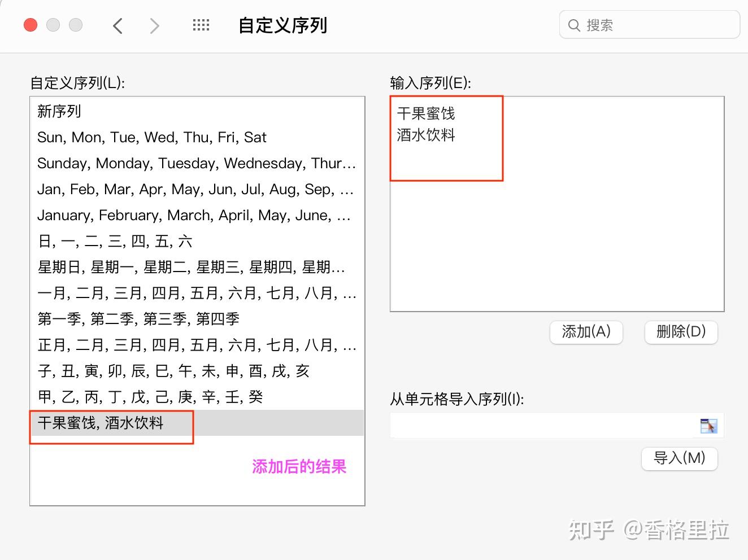748x560 pixels.
Task: Select 新序列 in the custom list
Action: coord(197,111)
